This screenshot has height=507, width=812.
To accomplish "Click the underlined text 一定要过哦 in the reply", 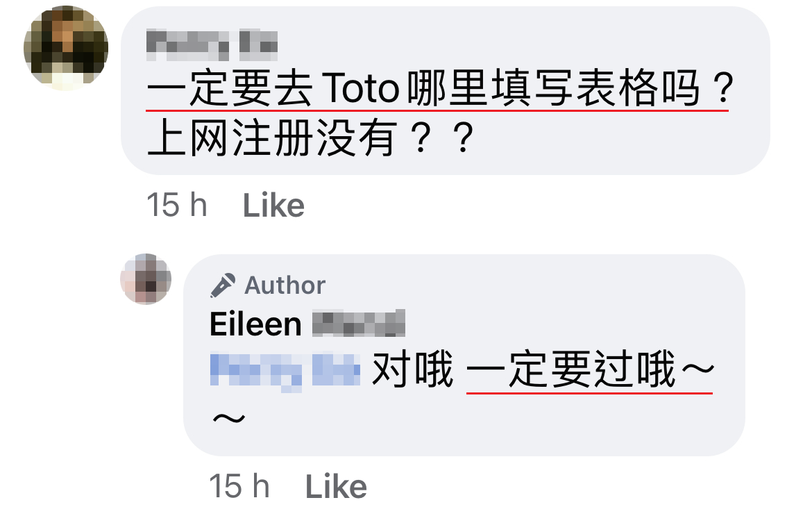I will [x=572, y=369].
